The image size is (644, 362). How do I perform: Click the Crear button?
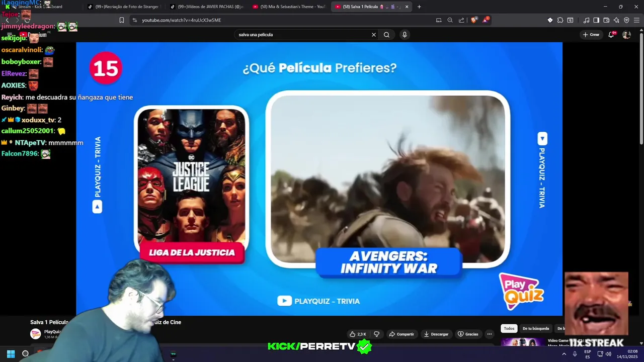click(591, 35)
